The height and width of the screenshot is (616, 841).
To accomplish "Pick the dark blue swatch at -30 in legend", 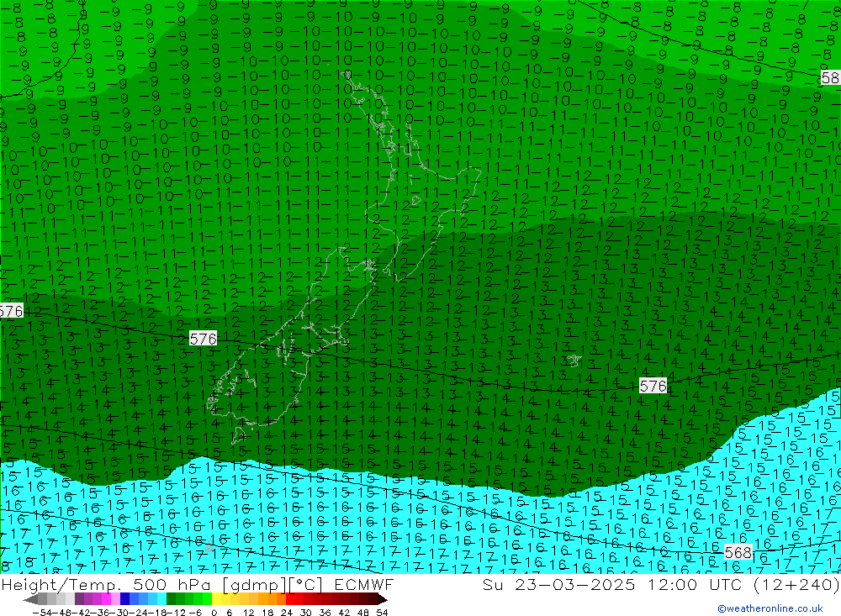I will [x=125, y=599].
